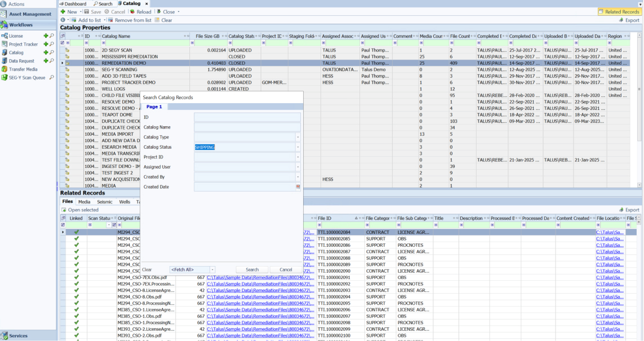Click the Catalog Name input field
This screenshot has height=341, width=644.
247,127
